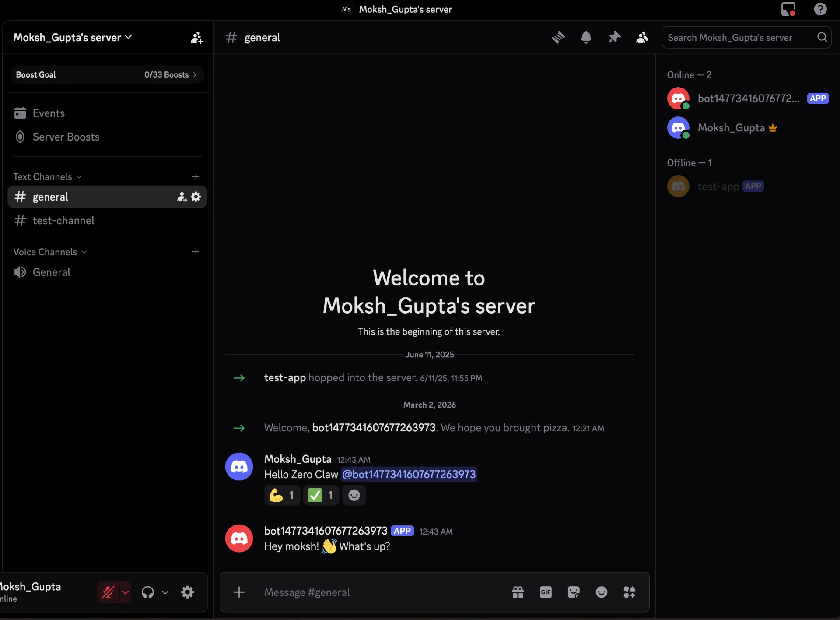Open the Events page
840x620 pixels.
coord(48,113)
